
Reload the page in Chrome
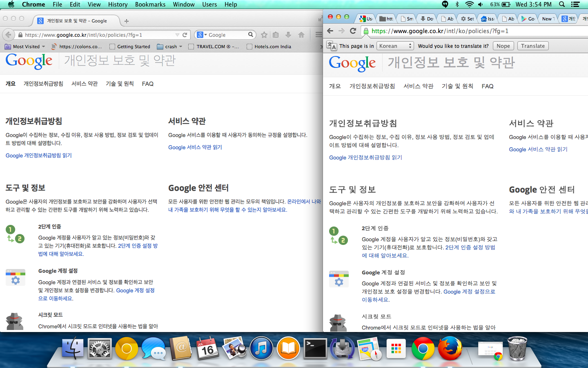[353, 31]
